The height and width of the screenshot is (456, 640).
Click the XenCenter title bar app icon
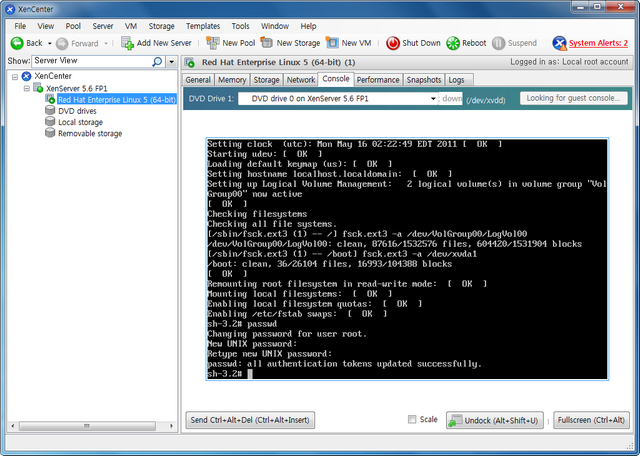tap(10, 9)
